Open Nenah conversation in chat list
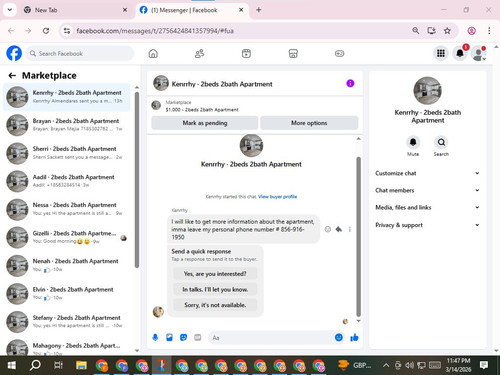Image resolution: width=500 pixels, height=375 pixels. pyautogui.click(x=67, y=265)
